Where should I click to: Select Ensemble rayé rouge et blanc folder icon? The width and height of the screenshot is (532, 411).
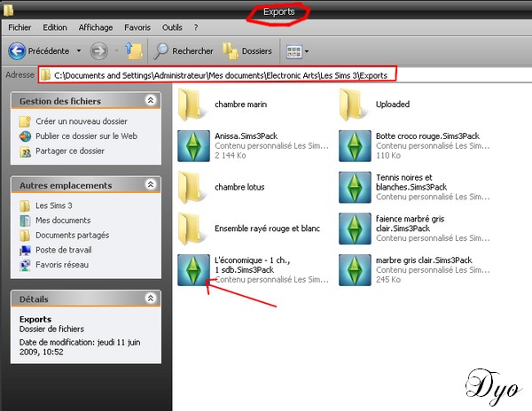[192, 229]
